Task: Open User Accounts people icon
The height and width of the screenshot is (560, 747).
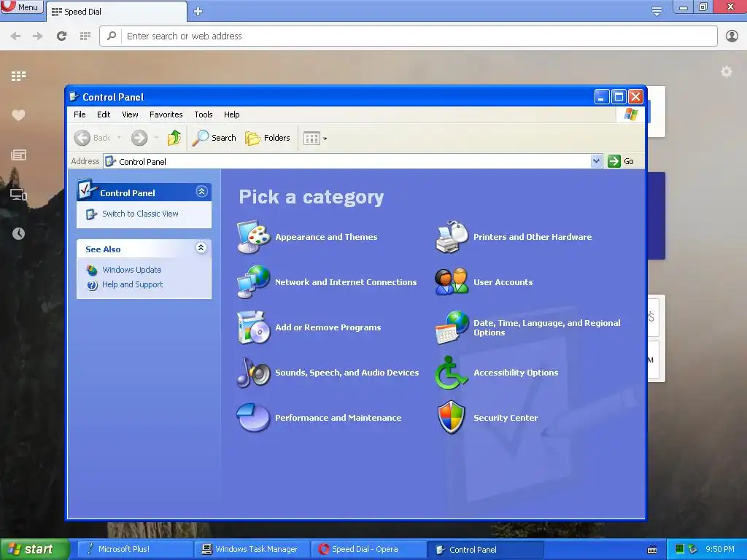Action: (x=452, y=282)
